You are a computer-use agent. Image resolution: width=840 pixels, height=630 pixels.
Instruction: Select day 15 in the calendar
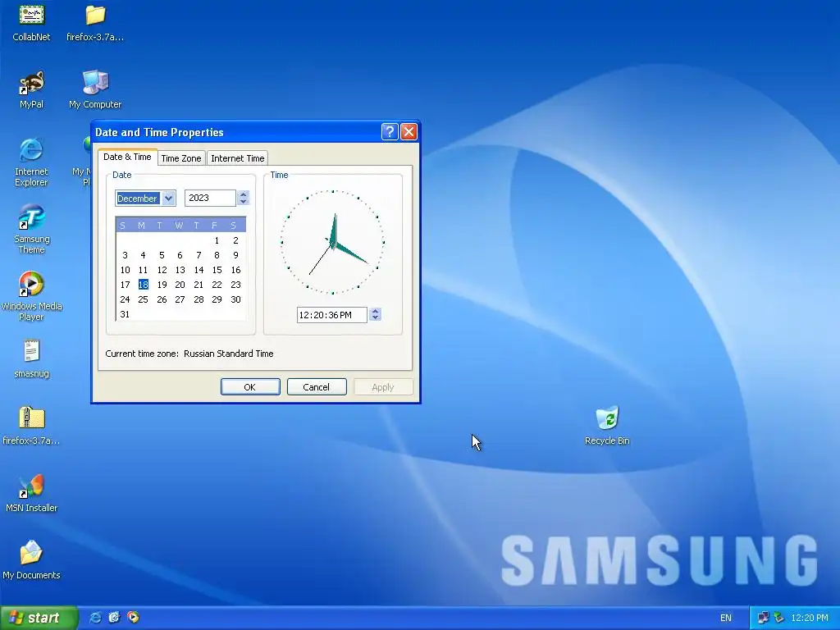(217, 270)
